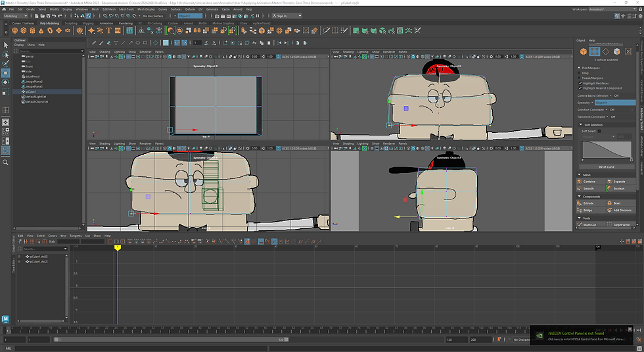Viewport: 644px width, 352px height.
Task: Click the Maya home icon in menu bar
Action: pos(5,9)
